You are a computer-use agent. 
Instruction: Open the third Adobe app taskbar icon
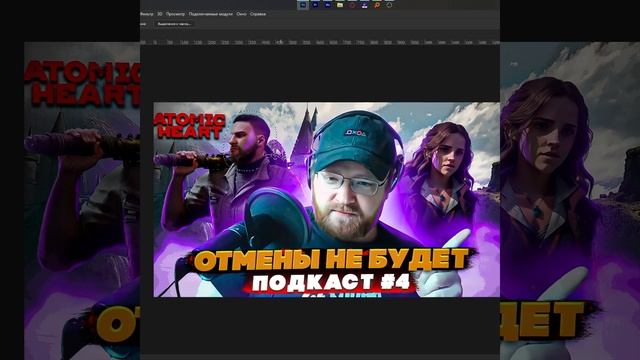point(327,5)
